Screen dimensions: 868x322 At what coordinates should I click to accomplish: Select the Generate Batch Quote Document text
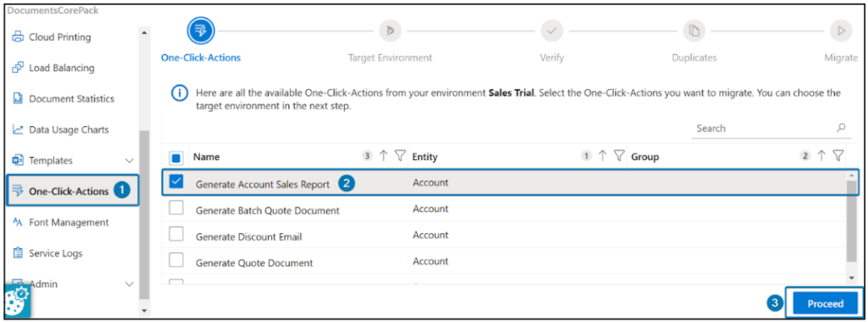tap(267, 210)
